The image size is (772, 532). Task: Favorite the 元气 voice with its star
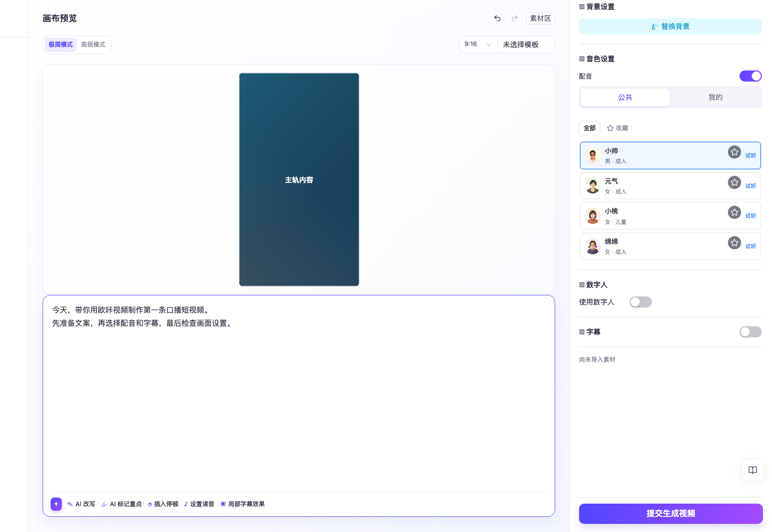[x=735, y=182]
